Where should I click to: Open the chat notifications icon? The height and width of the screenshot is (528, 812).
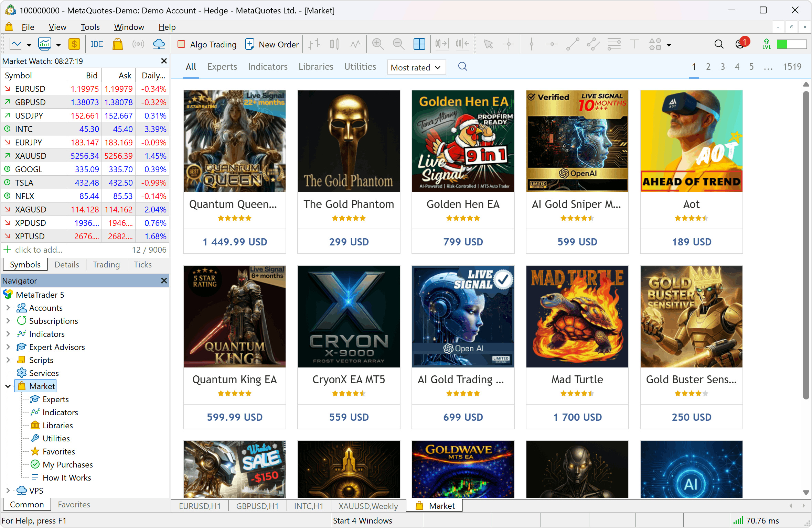(x=740, y=44)
